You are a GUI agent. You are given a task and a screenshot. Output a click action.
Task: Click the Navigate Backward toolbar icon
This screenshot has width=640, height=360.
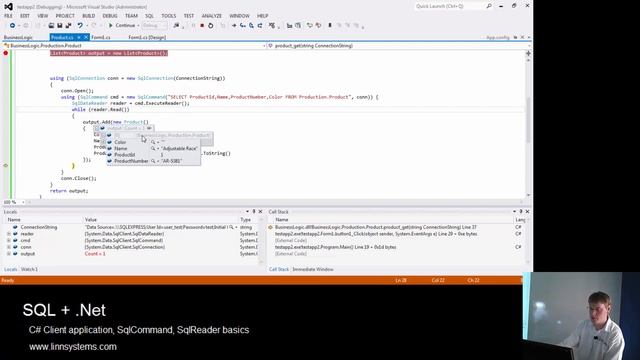tap(12, 25)
